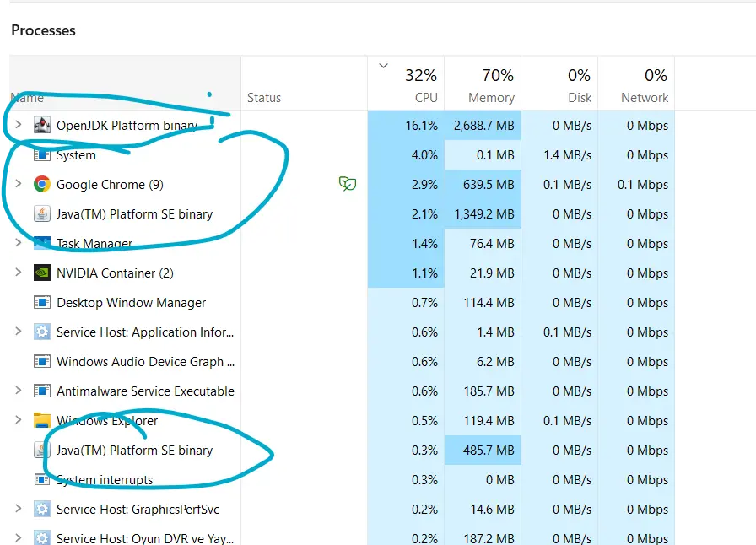The width and height of the screenshot is (756, 545).
Task: Click the 639.5 MB memory value
Action: click(489, 185)
